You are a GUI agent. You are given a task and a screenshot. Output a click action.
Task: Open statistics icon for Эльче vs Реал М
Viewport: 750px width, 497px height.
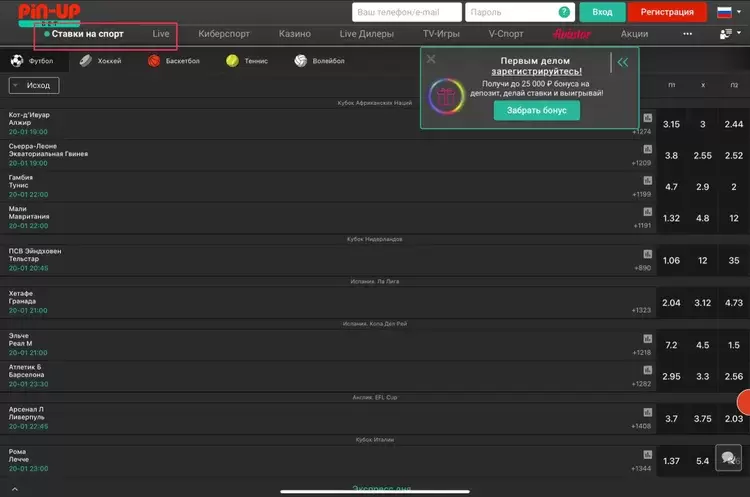click(x=648, y=339)
